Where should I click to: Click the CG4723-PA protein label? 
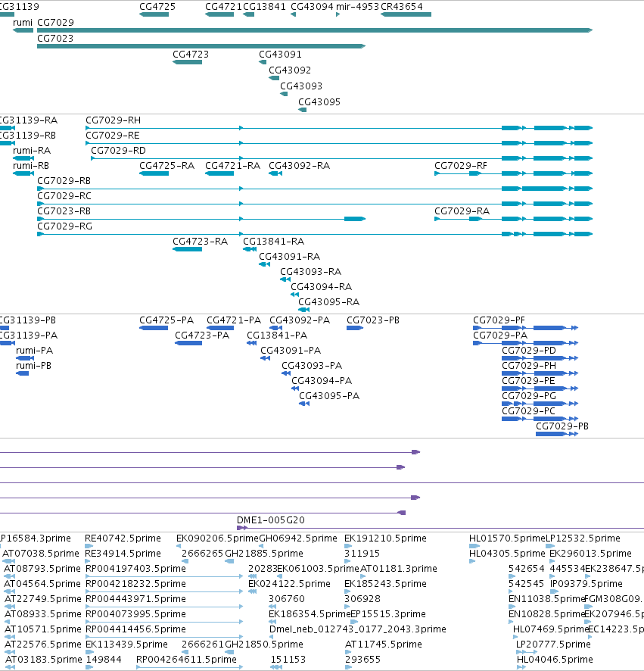click(x=202, y=335)
